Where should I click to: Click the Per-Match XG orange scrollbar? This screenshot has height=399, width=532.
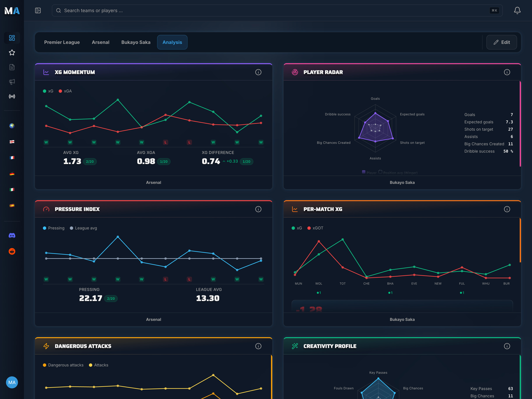[x=520, y=240]
